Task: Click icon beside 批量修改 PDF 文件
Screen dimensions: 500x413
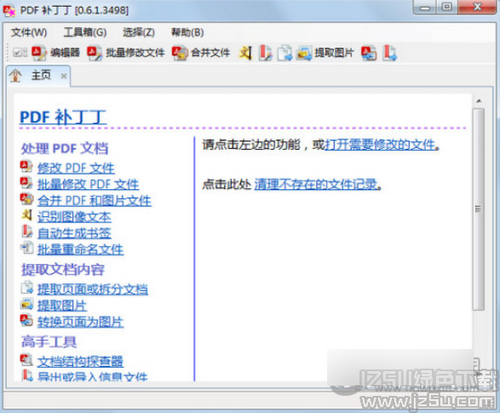Action: tap(26, 183)
